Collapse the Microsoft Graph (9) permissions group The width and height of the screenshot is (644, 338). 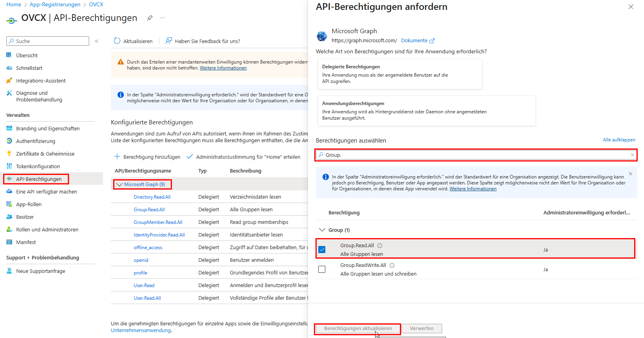[119, 184]
